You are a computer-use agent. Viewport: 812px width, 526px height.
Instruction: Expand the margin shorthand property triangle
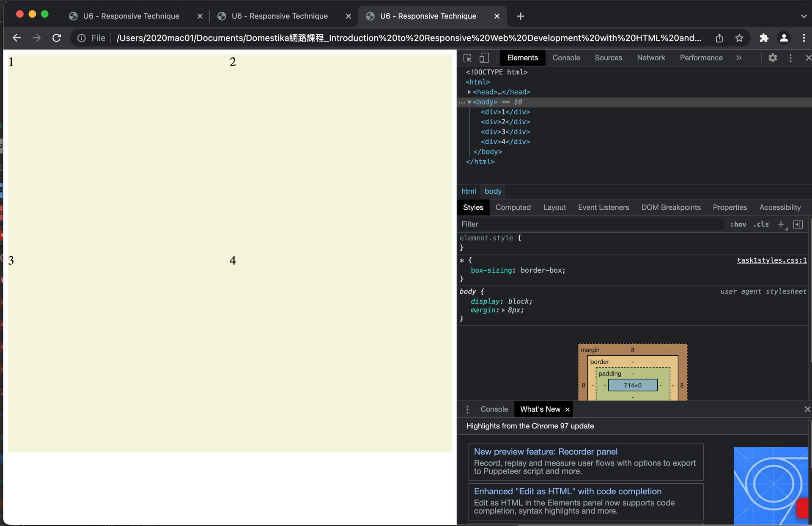point(503,310)
